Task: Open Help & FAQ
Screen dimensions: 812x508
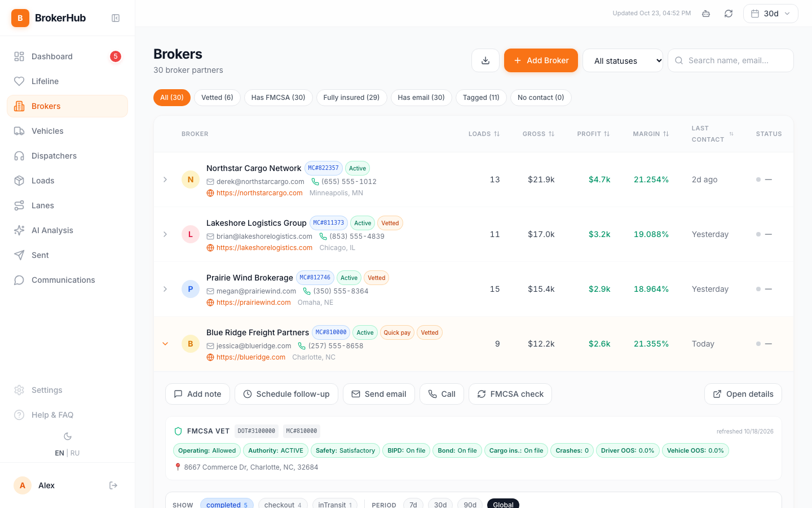Action: (67, 415)
